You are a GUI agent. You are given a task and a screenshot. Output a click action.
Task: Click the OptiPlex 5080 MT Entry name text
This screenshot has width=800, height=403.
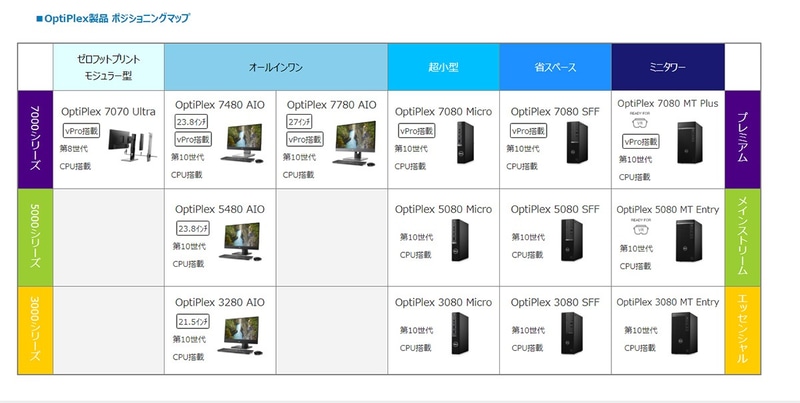pos(668,210)
